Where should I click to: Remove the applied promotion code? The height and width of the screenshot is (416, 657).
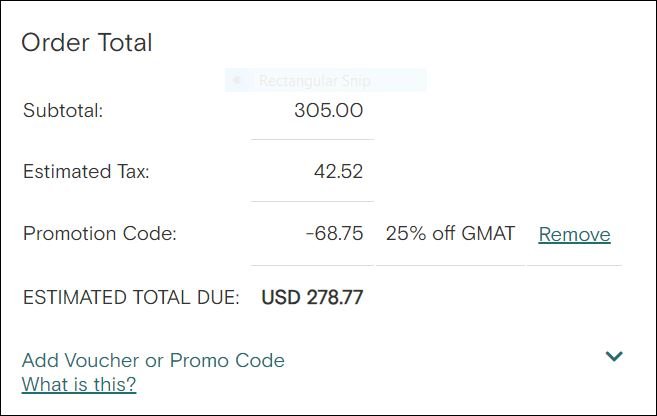click(574, 234)
